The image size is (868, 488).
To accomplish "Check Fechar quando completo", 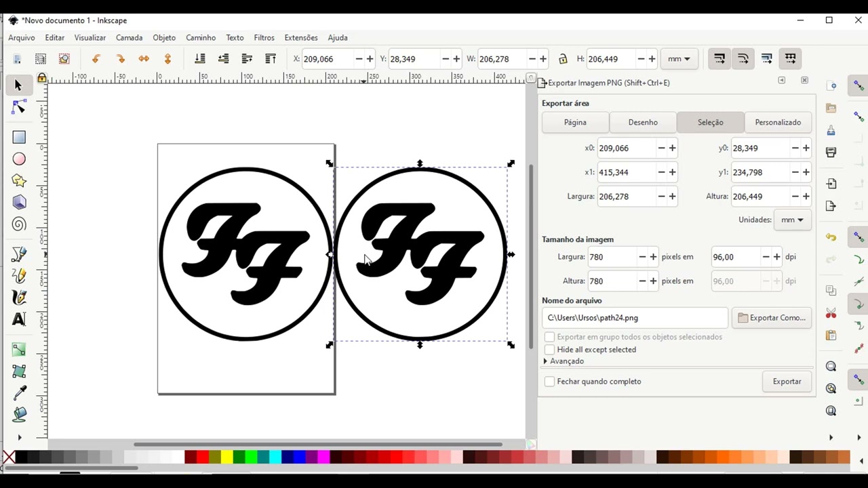I will tap(550, 382).
